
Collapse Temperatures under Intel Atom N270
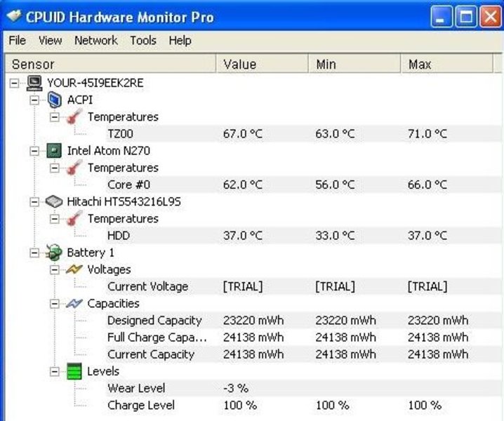[55, 168]
